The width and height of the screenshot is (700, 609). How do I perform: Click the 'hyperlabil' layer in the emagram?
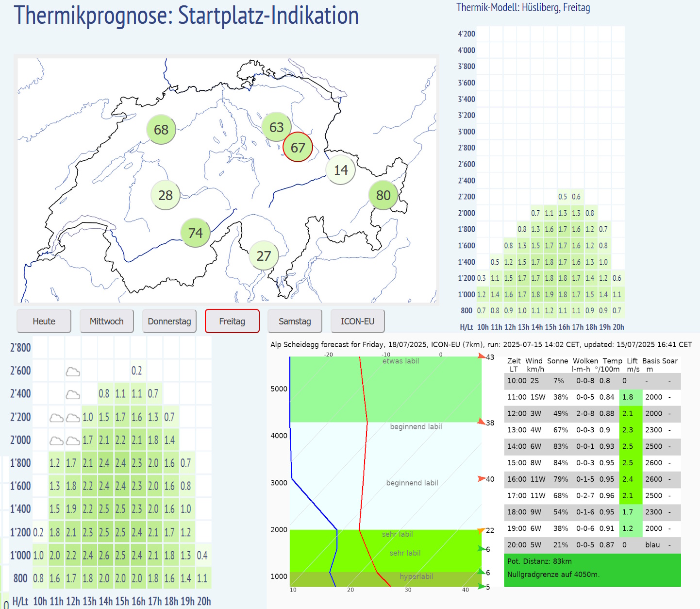pyautogui.click(x=416, y=576)
